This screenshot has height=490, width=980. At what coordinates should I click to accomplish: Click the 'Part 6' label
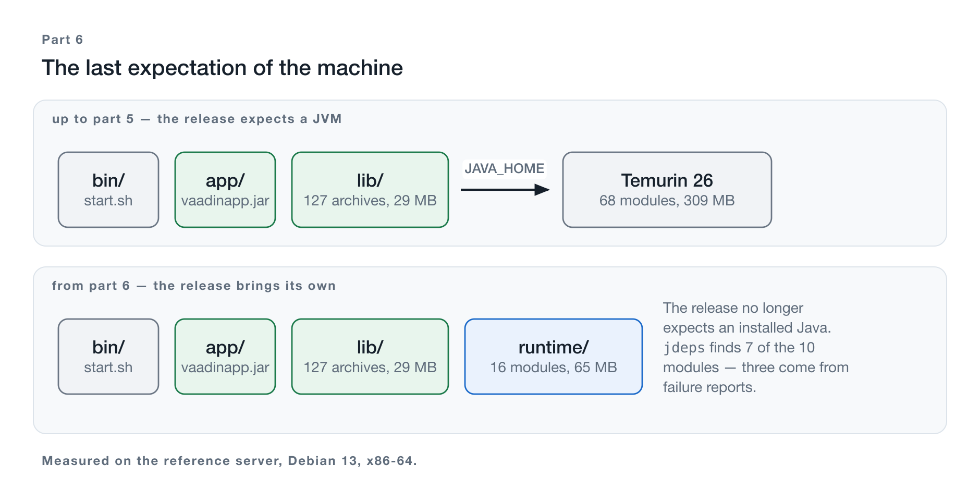click(x=62, y=40)
